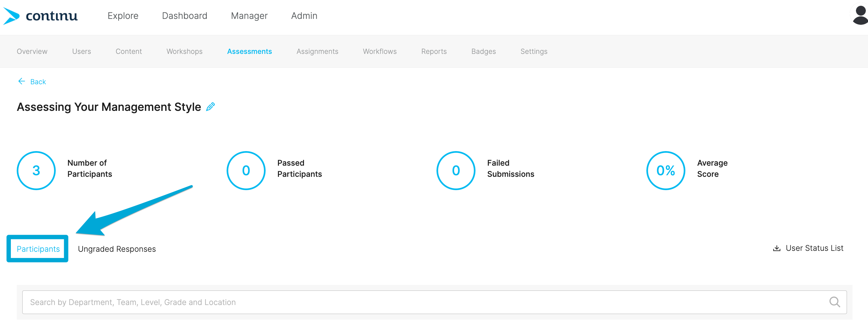The image size is (868, 327).
Task: Click the 'Average Score' label
Action: pos(712,168)
